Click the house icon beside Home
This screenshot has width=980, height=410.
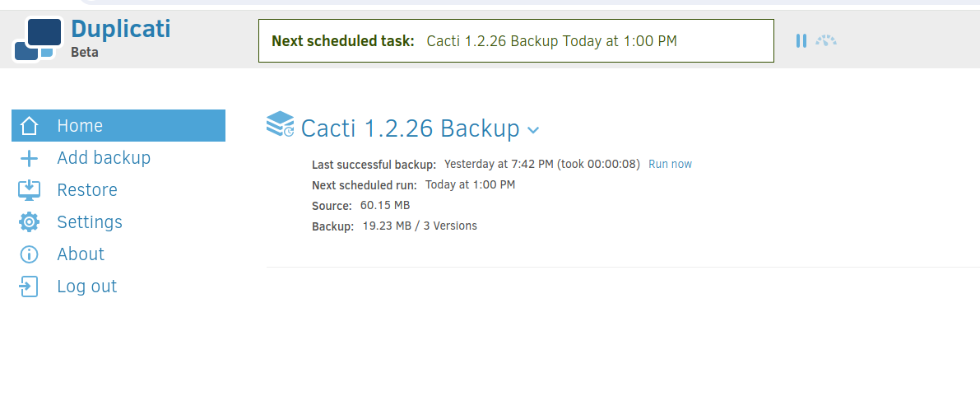(x=29, y=126)
